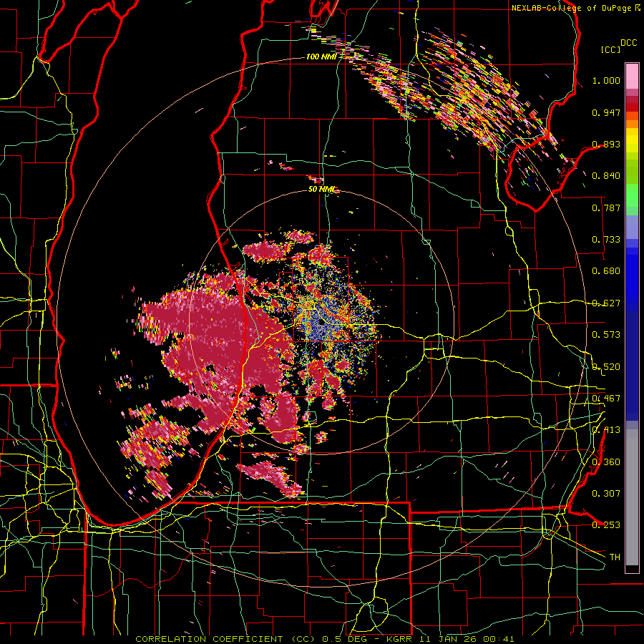Select the 0.573 legend value
This screenshot has width=644, height=644.
[606, 335]
